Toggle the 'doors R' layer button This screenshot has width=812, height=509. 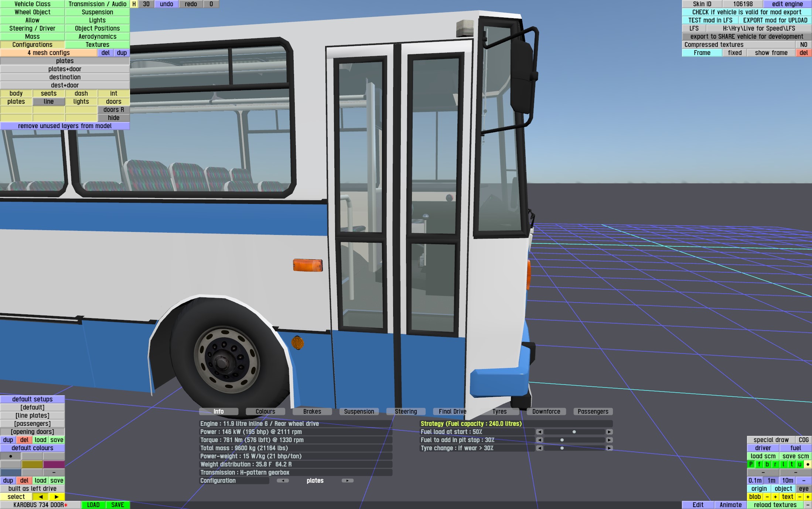(113, 110)
